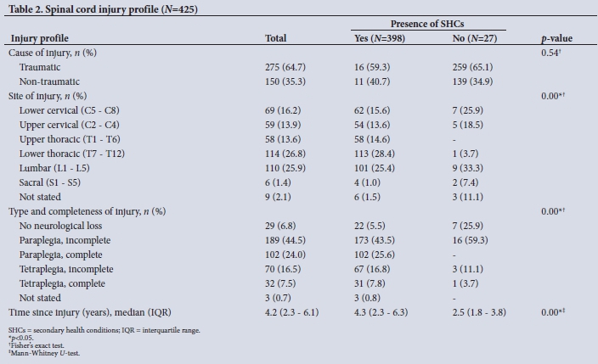Click the "Total" column header

pyautogui.click(x=276, y=38)
